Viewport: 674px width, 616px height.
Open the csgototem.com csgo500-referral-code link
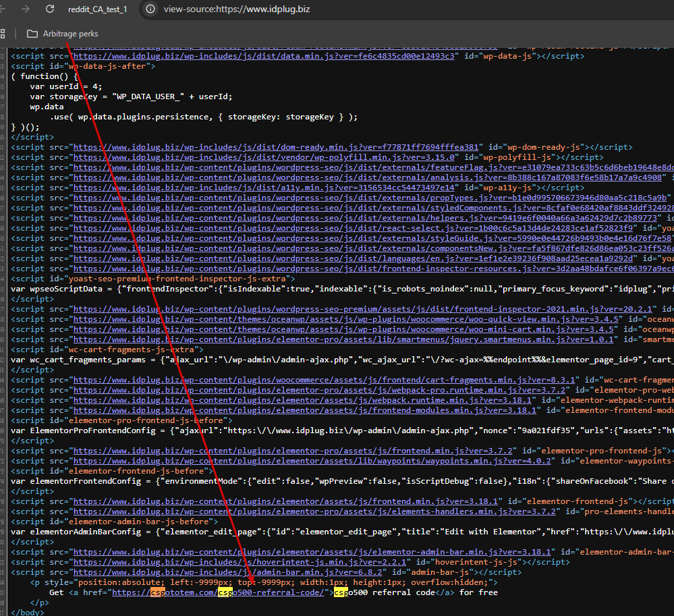[218, 592]
